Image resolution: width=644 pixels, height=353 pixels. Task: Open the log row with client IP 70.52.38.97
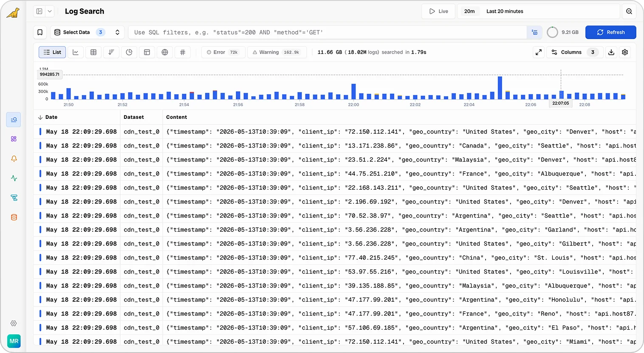click(x=335, y=216)
